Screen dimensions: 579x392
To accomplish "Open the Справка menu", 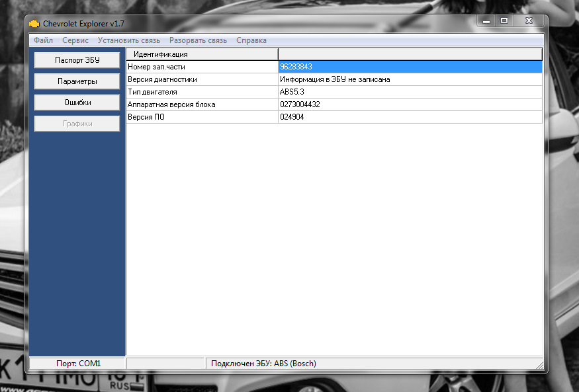I will pos(251,40).
